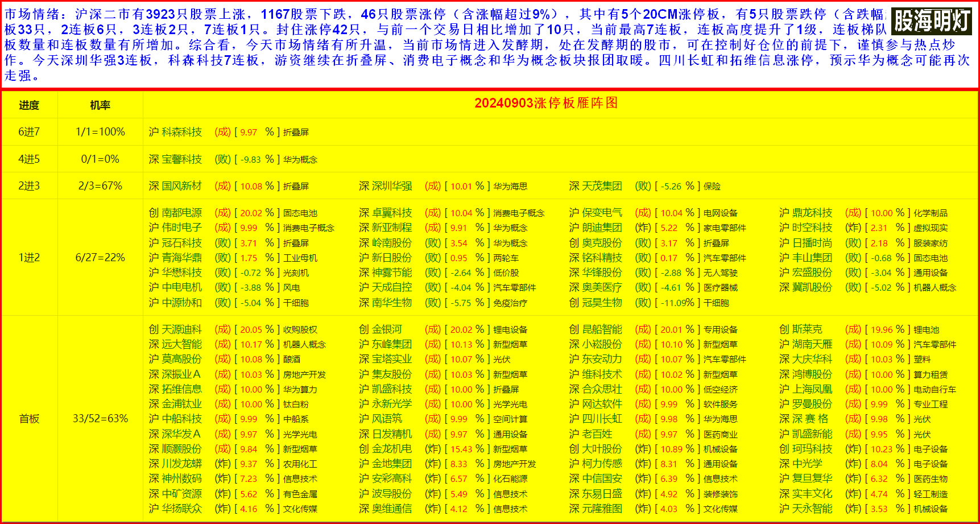Select stock 凯盛科技
Image resolution: width=980 pixels, height=524 pixels.
tap(392, 389)
